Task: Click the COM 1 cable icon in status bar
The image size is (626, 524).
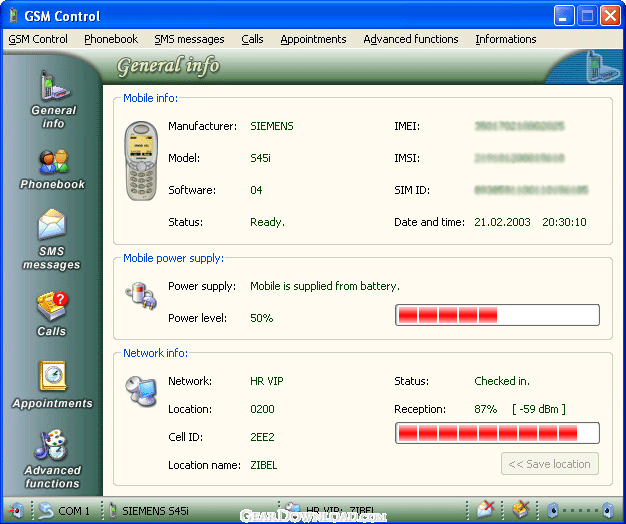Action: [46, 510]
